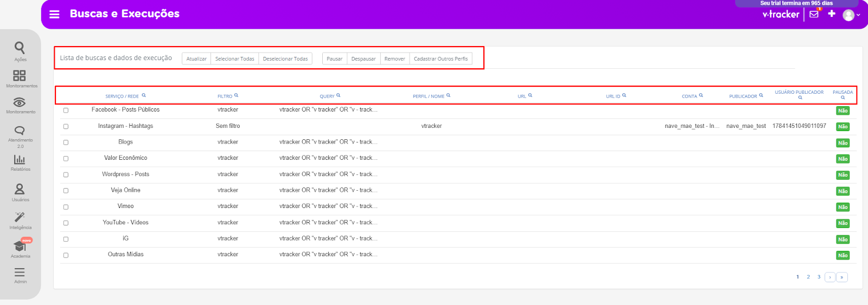Open the Ações search icon in sidebar

20,48
